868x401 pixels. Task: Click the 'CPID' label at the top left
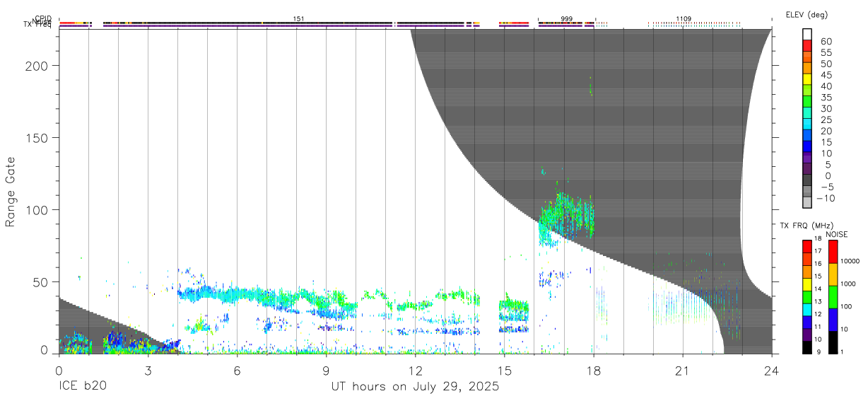44,18
